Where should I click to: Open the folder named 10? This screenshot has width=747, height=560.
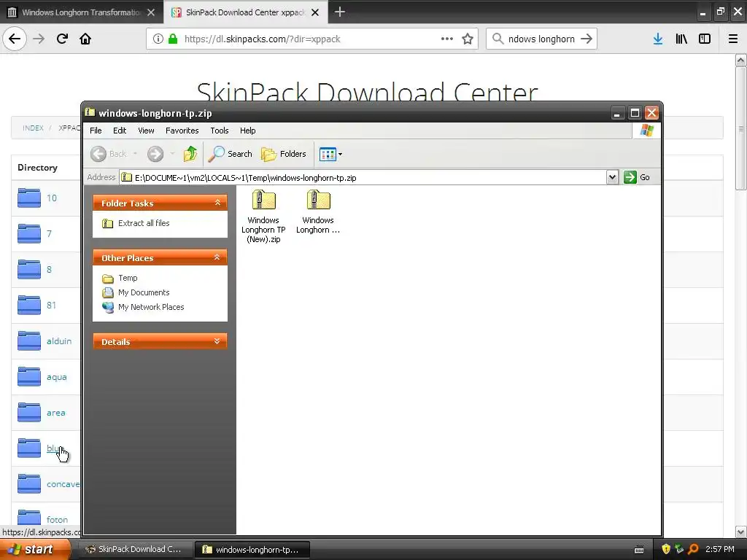coord(52,198)
